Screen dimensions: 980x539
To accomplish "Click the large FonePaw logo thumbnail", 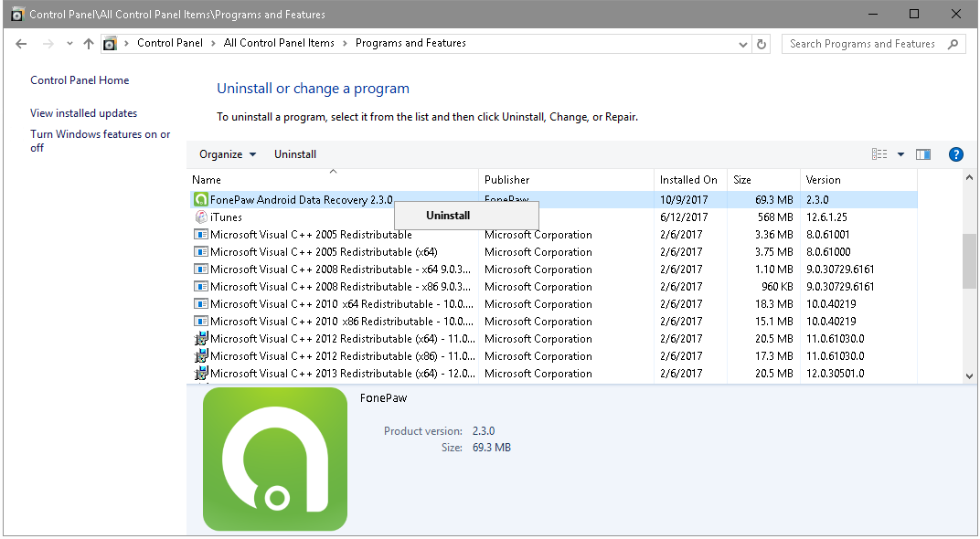I will tap(275, 459).
